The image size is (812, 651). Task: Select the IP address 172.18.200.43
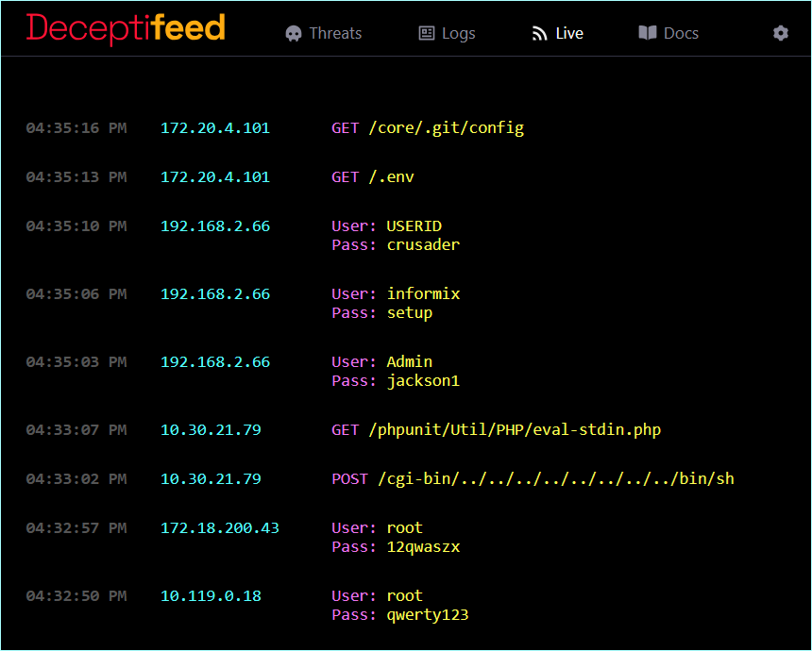(x=219, y=528)
